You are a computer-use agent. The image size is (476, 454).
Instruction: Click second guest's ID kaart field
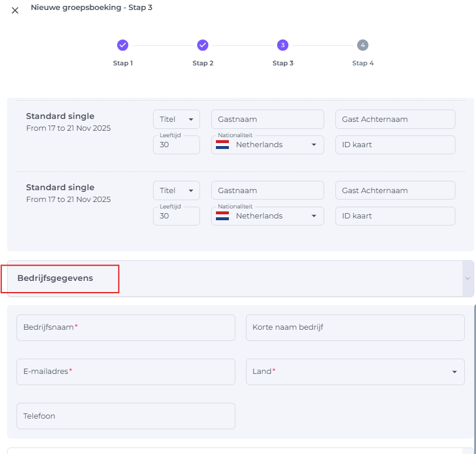[x=395, y=216]
